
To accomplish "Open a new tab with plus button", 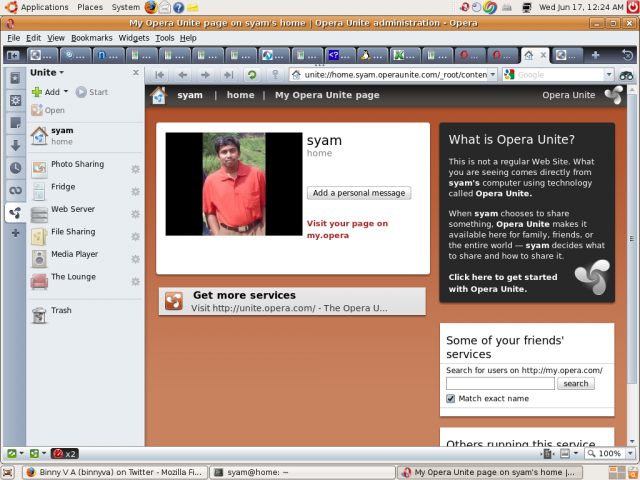I will [x=596, y=55].
